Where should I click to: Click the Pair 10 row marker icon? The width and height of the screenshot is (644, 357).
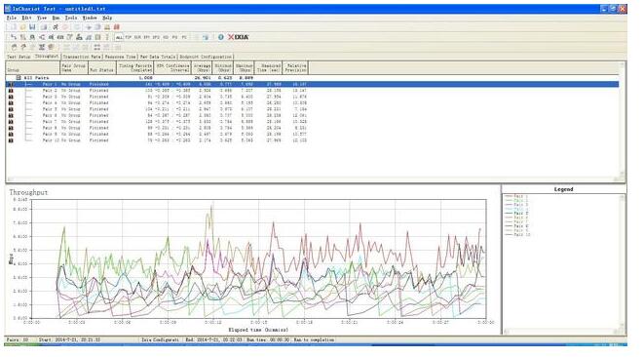[x=11, y=140]
